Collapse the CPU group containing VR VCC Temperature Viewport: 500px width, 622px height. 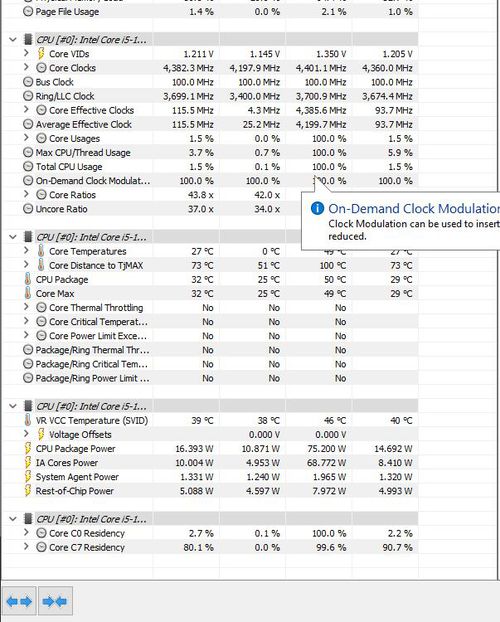pos(13,406)
